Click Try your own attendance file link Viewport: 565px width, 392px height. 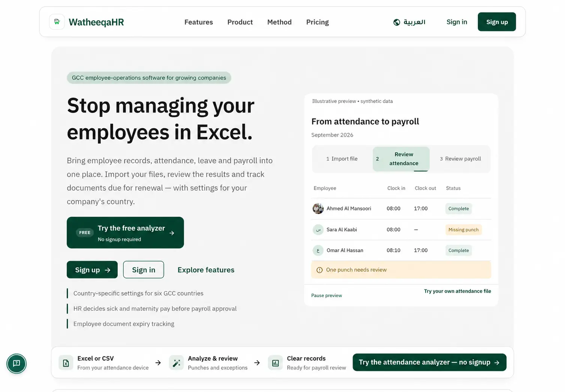tap(458, 291)
